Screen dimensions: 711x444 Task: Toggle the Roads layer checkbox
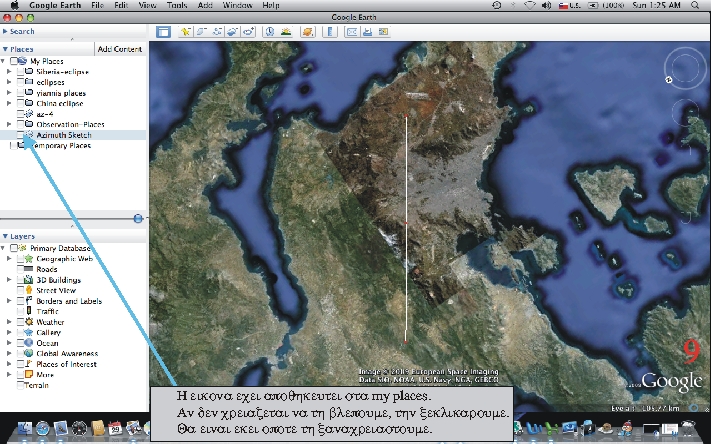[x=20, y=269]
